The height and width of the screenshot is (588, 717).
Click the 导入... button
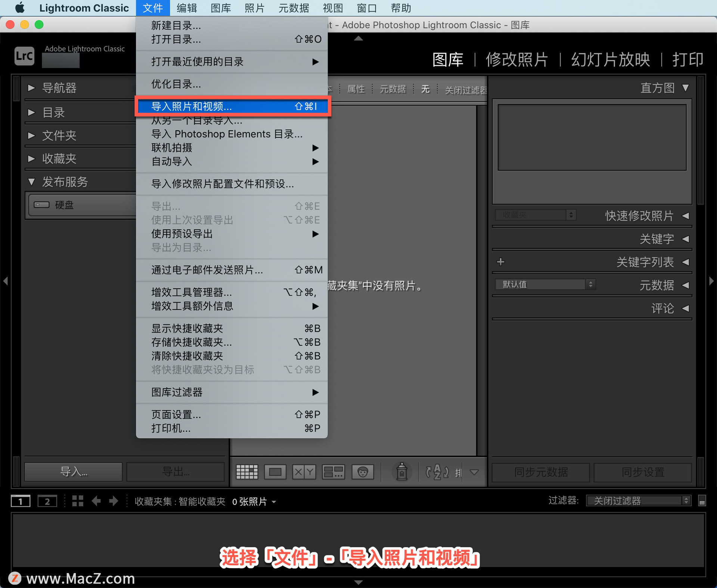pos(74,472)
